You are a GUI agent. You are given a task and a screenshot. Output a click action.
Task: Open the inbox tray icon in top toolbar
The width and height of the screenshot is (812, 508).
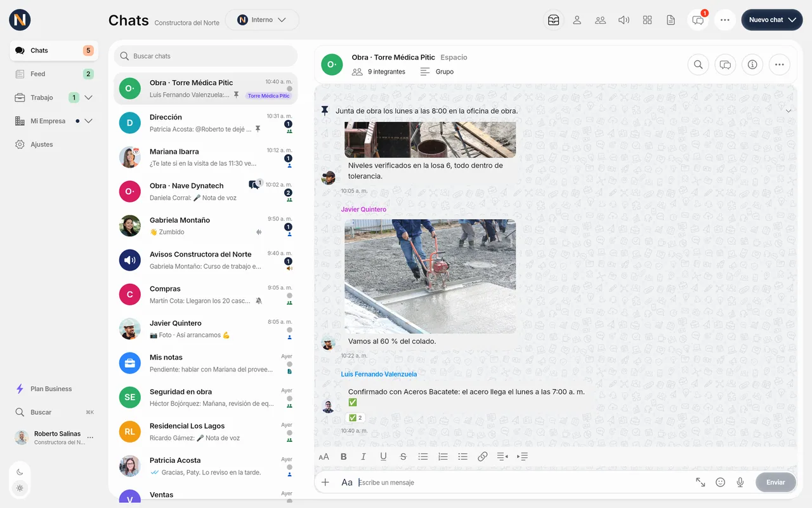[554, 20]
